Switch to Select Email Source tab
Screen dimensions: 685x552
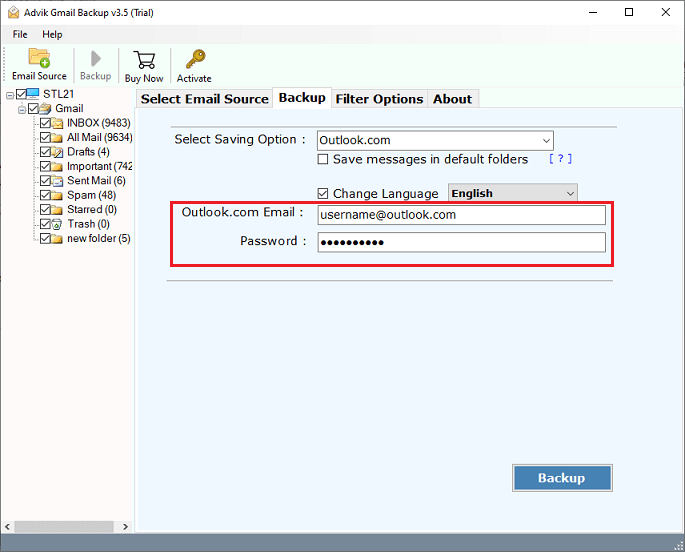pyautogui.click(x=204, y=99)
